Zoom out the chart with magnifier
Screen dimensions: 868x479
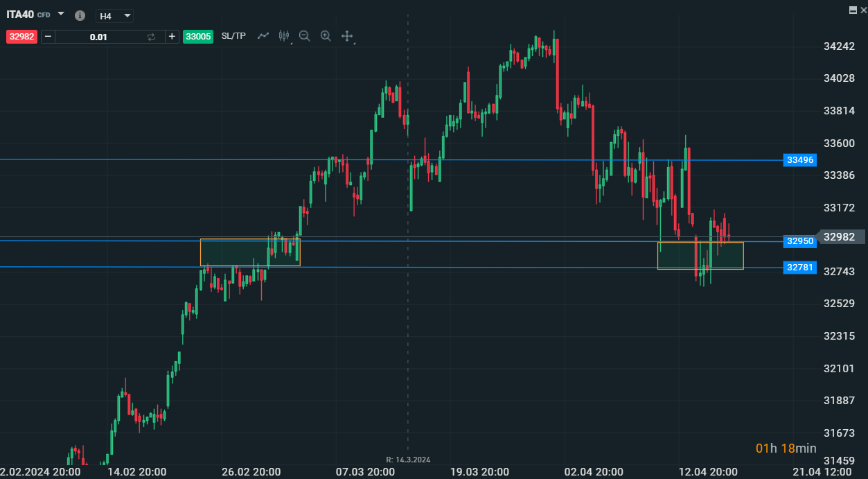[305, 36]
